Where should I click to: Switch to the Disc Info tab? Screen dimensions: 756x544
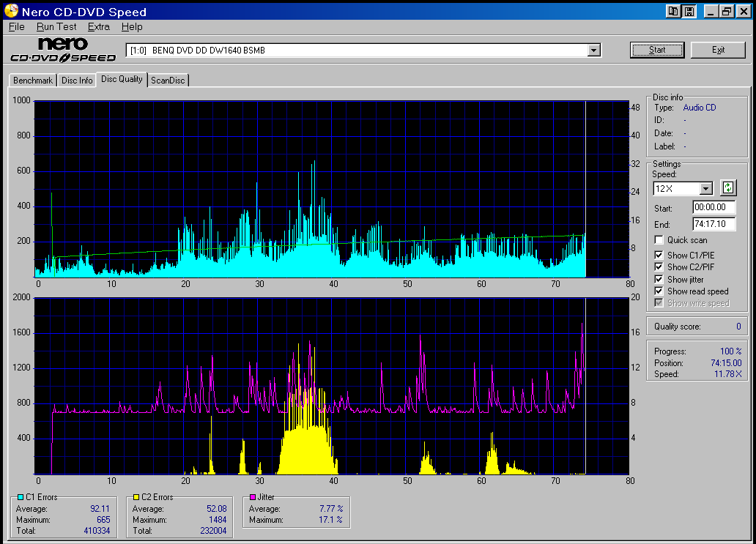pyautogui.click(x=77, y=81)
